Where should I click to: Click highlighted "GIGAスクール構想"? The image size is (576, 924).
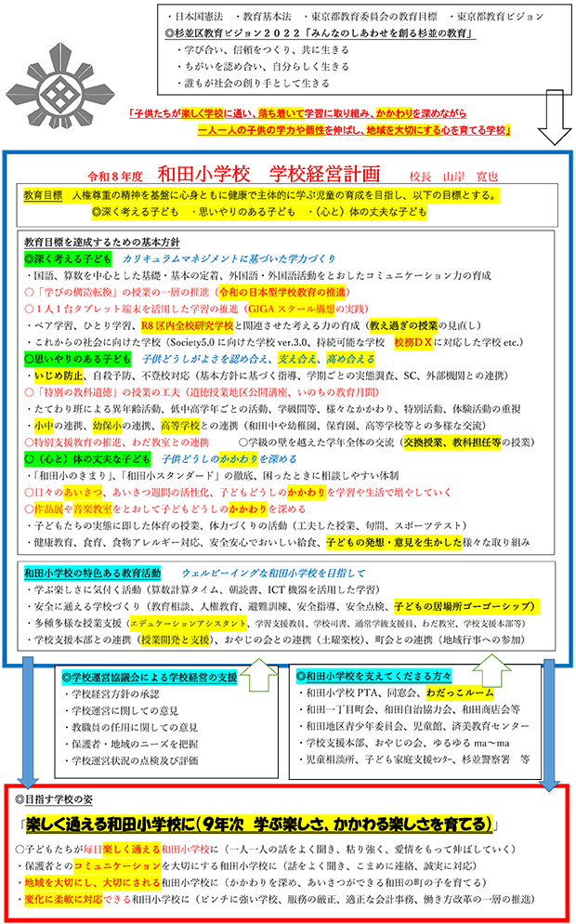coord(292,309)
